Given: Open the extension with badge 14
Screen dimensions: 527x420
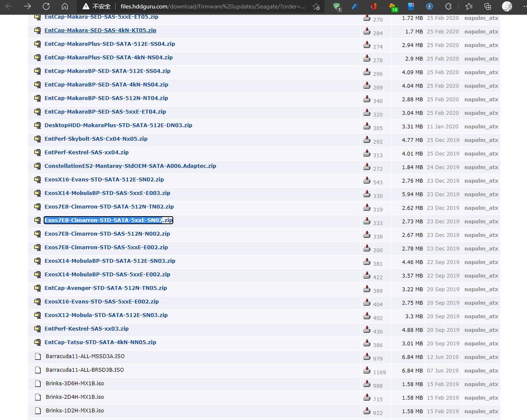Looking at the screenshot, I should (393, 7).
